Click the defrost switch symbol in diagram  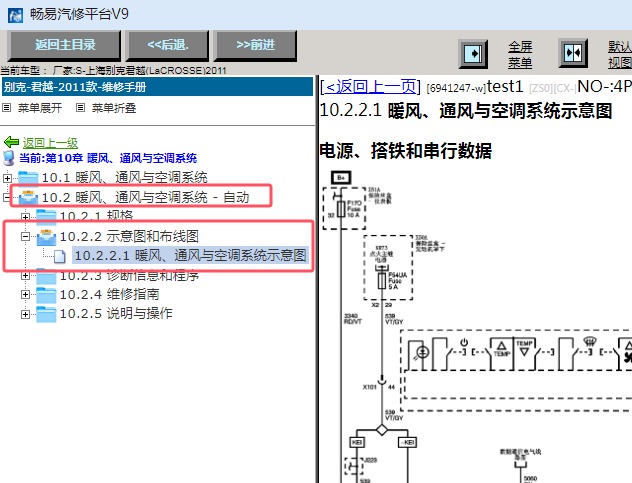[589, 342]
